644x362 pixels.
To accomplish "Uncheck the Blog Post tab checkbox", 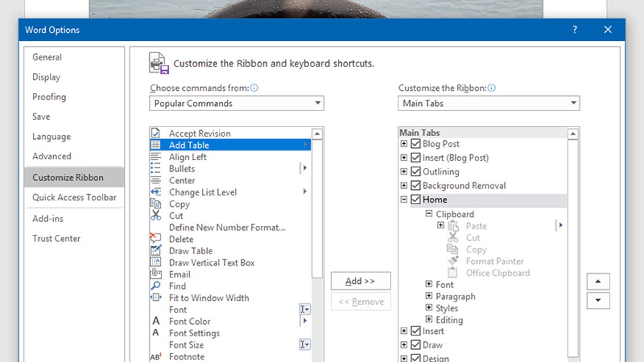I will (x=415, y=144).
